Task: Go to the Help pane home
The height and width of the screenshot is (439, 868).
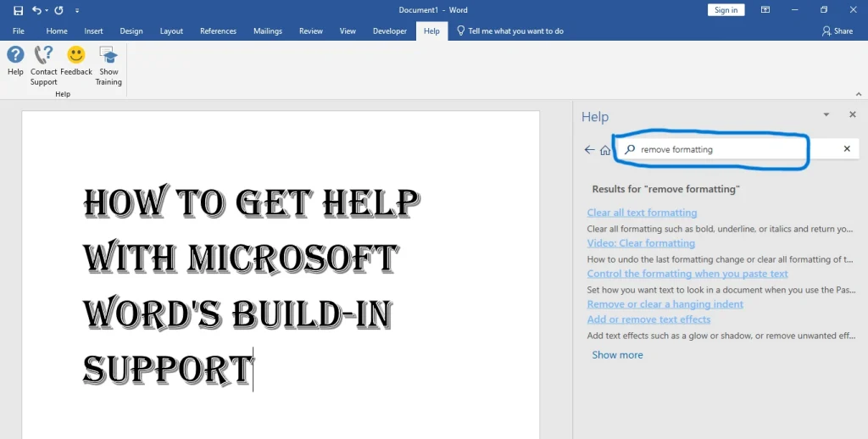Action: click(605, 150)
